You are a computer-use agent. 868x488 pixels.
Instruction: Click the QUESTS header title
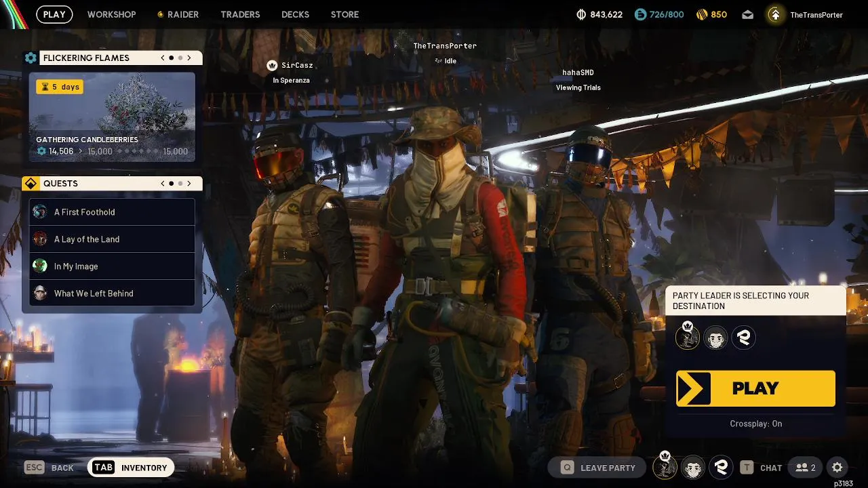point(60,184)
